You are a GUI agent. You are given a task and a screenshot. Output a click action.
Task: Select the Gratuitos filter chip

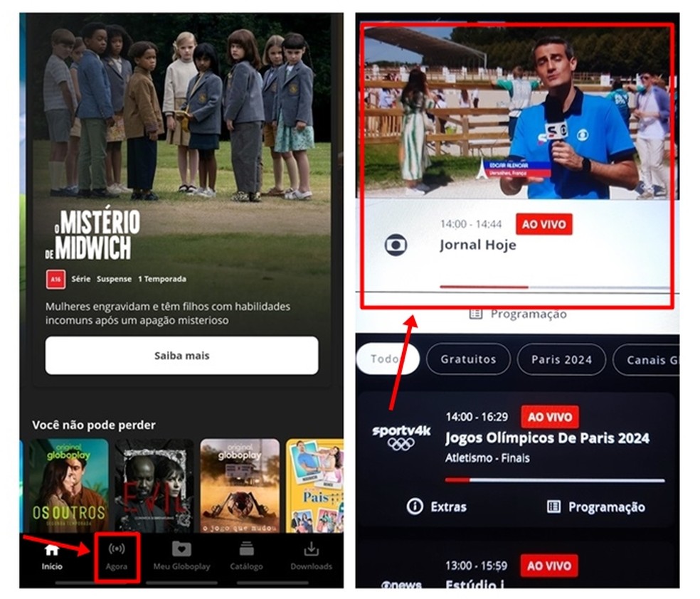tap(468, 359)
